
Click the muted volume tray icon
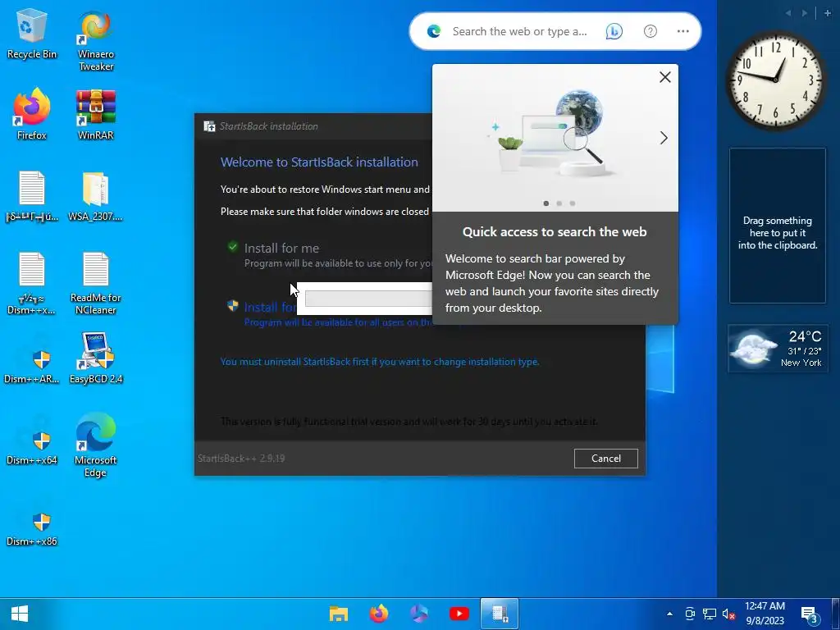click(728, 614)
